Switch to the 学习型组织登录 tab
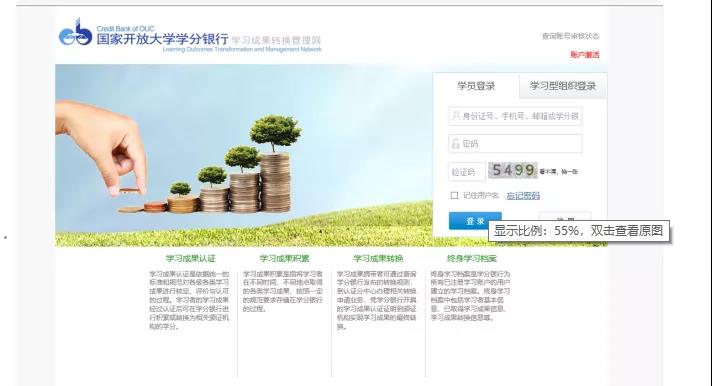712x386 pixels. (x=563, y=86)
